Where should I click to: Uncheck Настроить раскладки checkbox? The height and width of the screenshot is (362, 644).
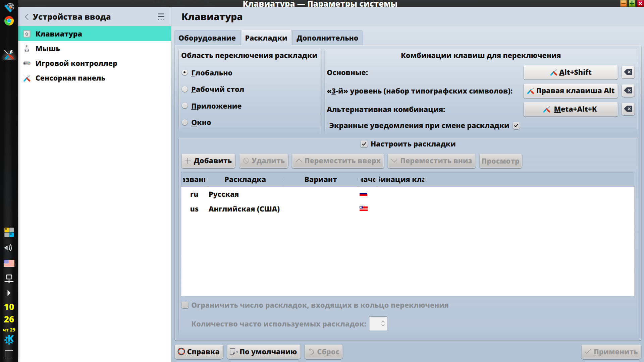(364, 144)
